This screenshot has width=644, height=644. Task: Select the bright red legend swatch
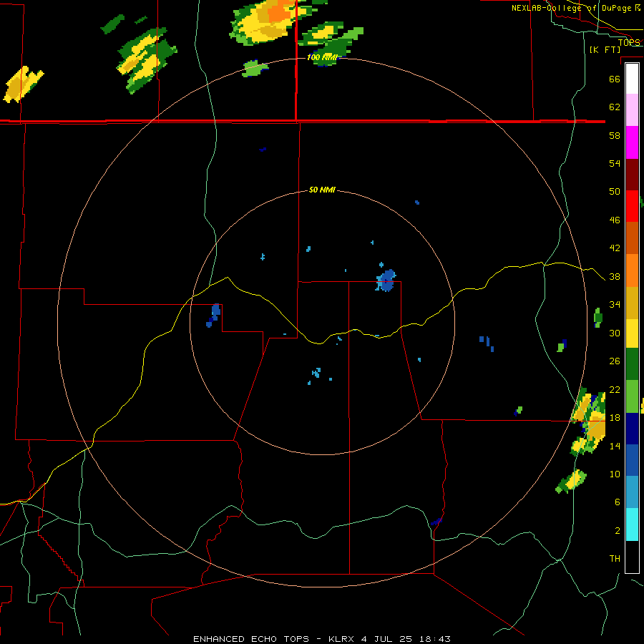(x=632, y=207)
